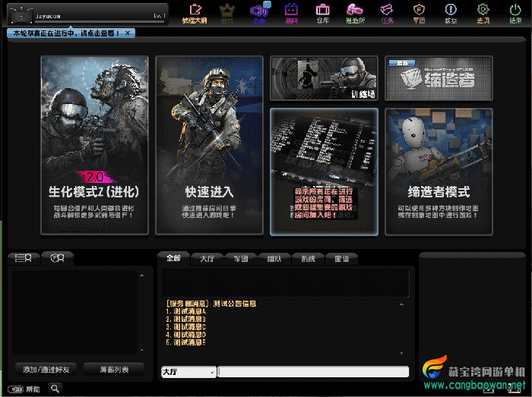Screen dimensions: 532x397
Task: Select the 军团 chat tab
Action: coord(240,258)
